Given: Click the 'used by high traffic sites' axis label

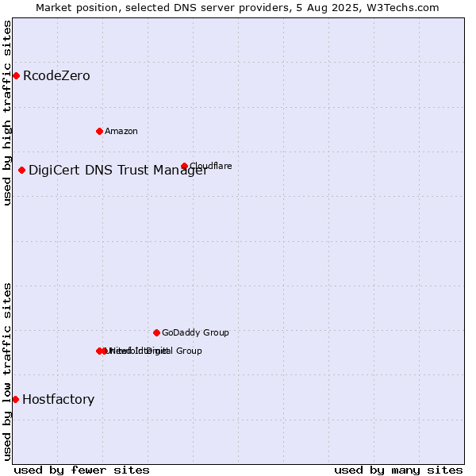Looking at the screenshot, I should click(6, 113).
